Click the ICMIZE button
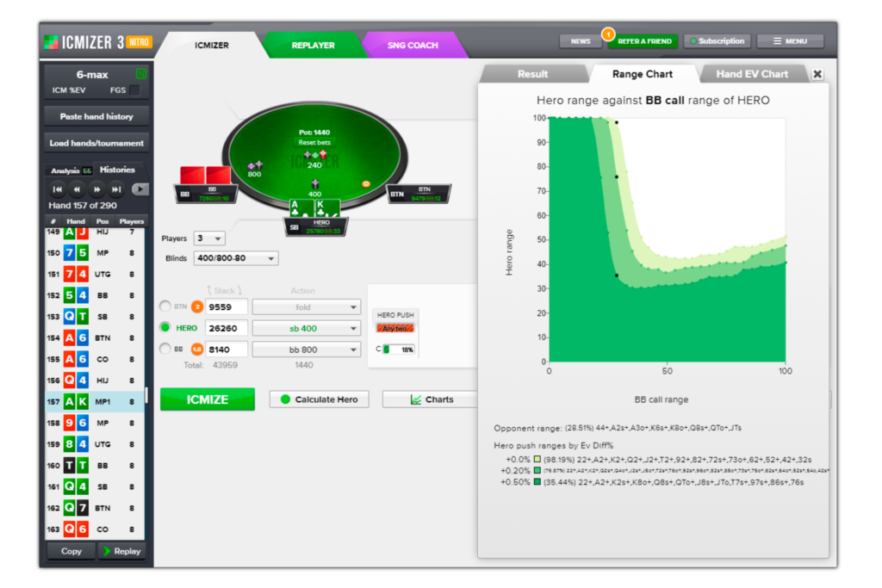The height and width of the screenshot is (588, 882). tap(208, 399)
